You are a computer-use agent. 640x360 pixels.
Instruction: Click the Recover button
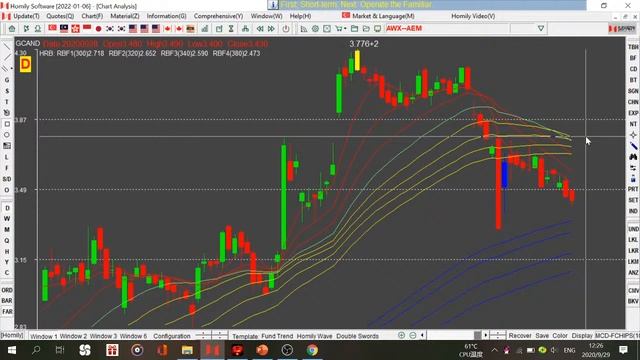[520, 336]
